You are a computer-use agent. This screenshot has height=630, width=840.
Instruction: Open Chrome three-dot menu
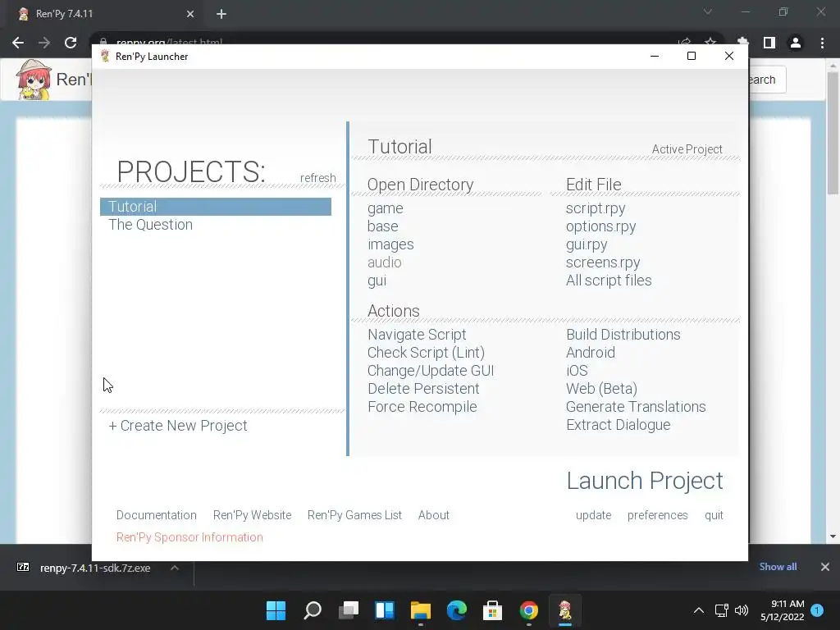[822, 43]
